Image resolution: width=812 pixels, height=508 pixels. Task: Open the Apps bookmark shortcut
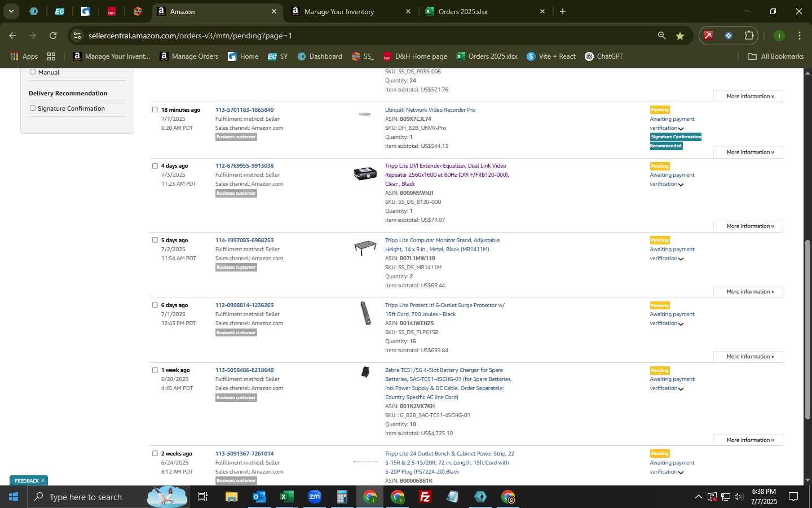point(24,56)
